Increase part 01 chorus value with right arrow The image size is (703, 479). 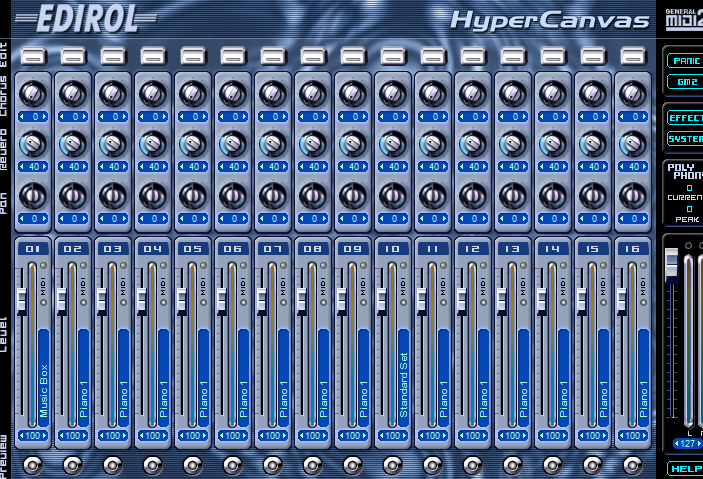(44, 117)
